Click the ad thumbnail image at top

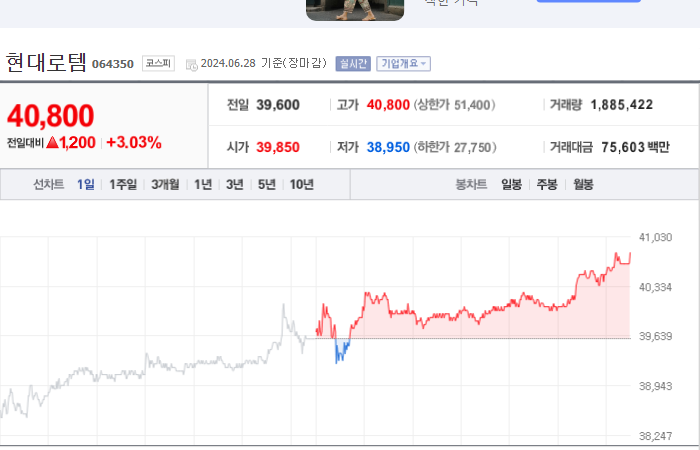[355, 10]
